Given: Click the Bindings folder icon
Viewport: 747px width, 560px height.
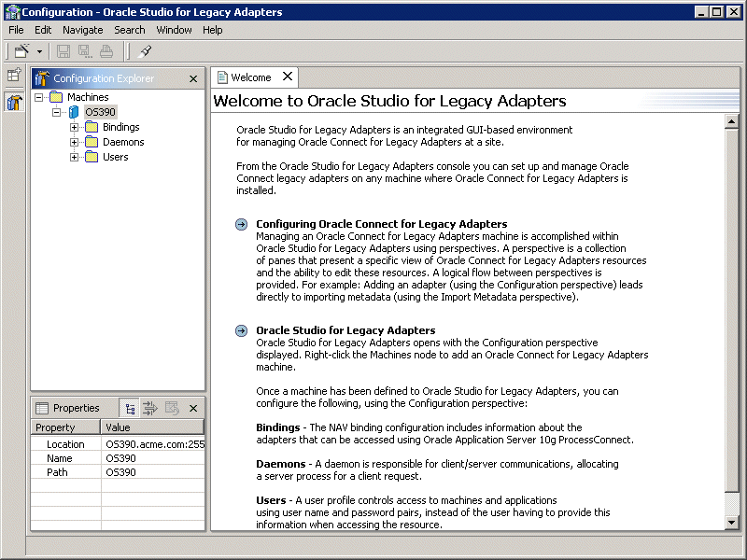Looking at the screenshot, I should coord(92,127).
